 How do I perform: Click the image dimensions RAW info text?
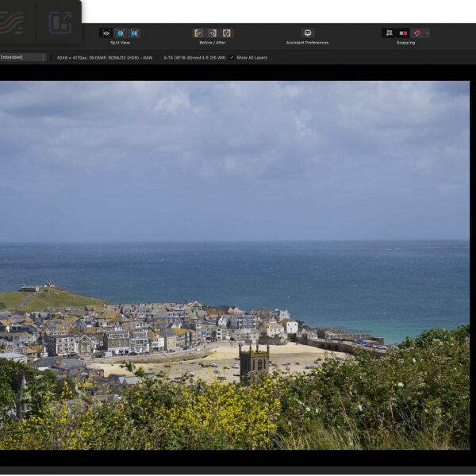[105, 57]
